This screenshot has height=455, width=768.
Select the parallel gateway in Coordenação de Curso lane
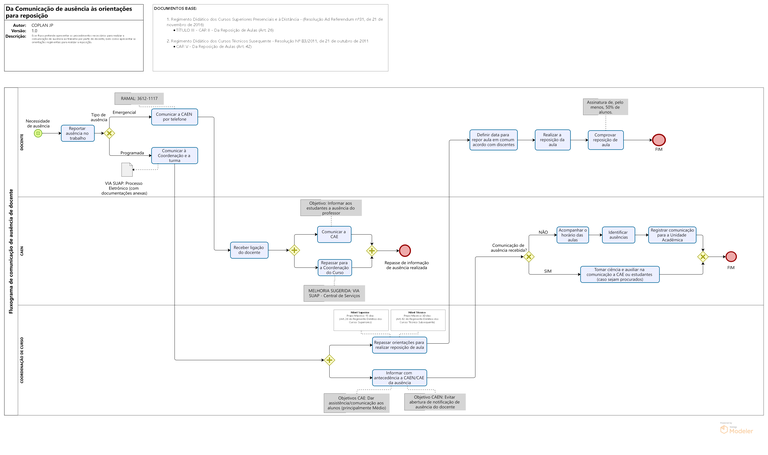pyautogui.click(x=329, y=360)
